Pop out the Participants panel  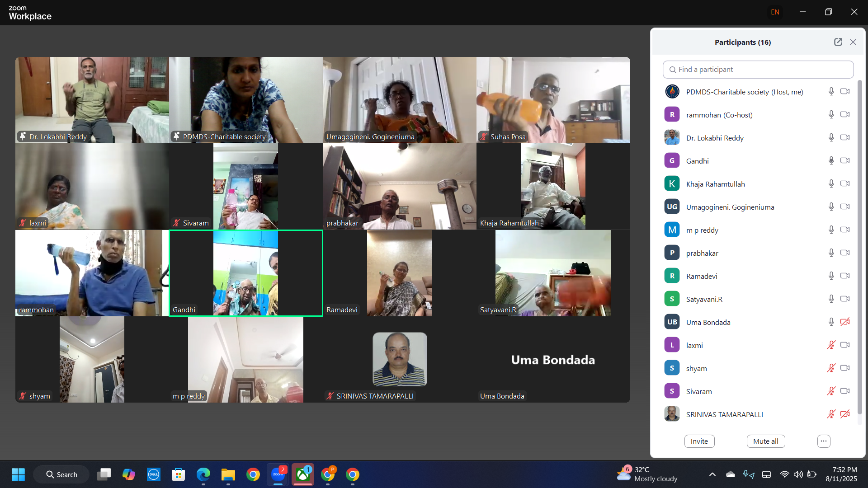click(x=838, y=42)
